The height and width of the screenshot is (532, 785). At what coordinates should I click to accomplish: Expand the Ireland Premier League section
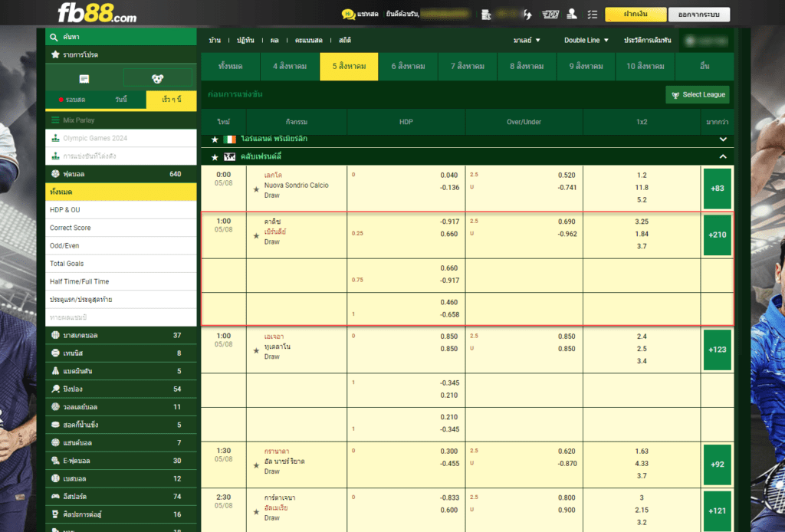coord(723,139)
